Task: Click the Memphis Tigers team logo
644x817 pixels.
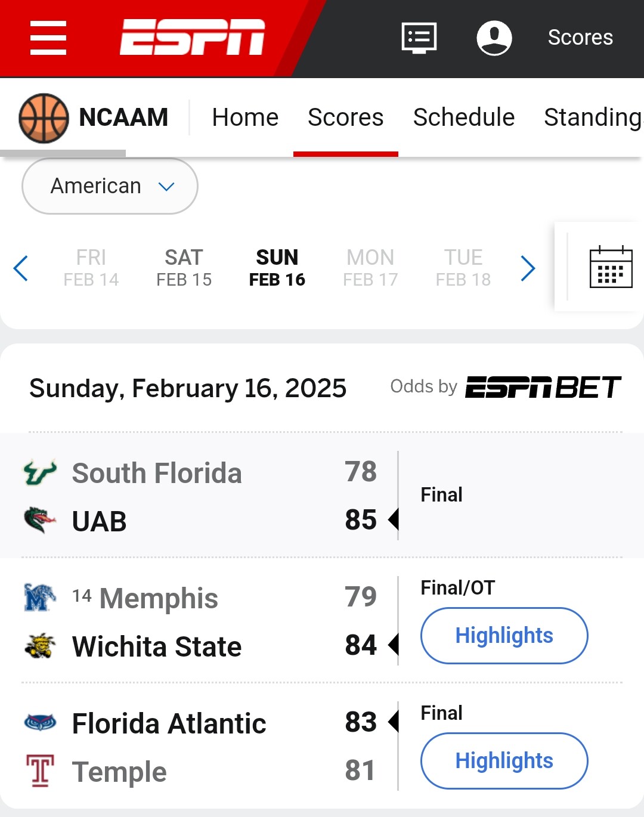Action: pyautogui.click(x=40, y=598)
